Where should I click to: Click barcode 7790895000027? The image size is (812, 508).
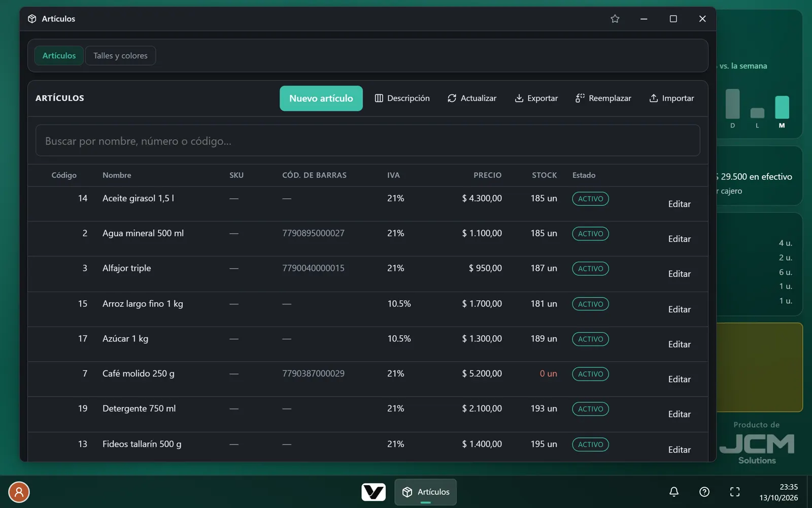tap(313, 233)
